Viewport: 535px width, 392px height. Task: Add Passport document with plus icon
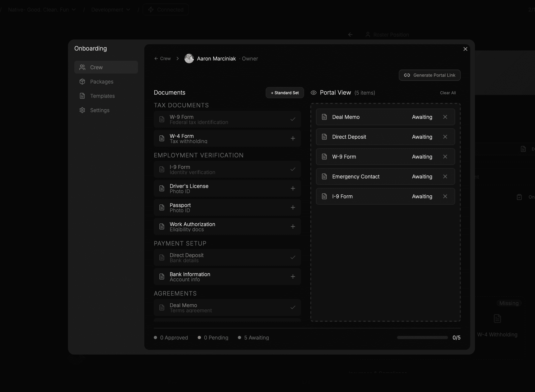coord(293,207)
